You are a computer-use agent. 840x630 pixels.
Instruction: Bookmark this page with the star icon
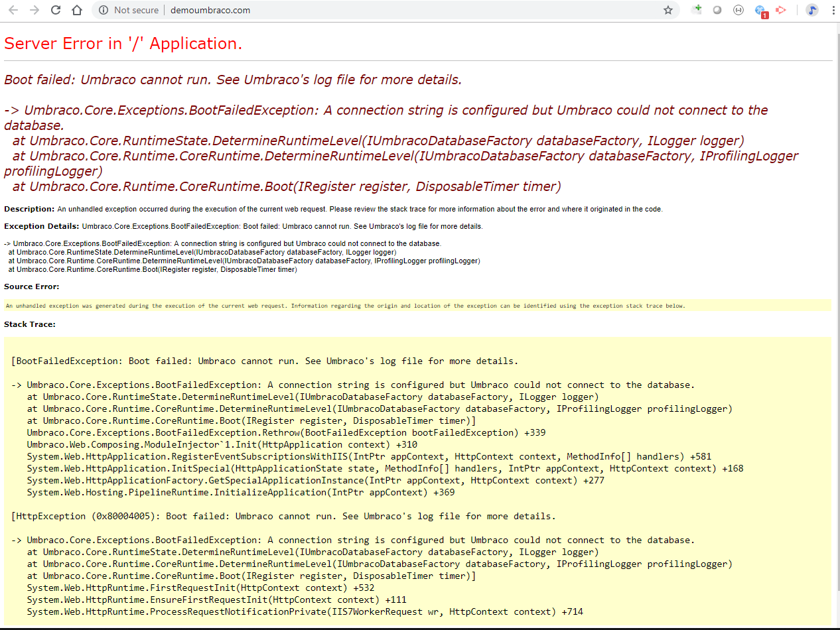668,10
